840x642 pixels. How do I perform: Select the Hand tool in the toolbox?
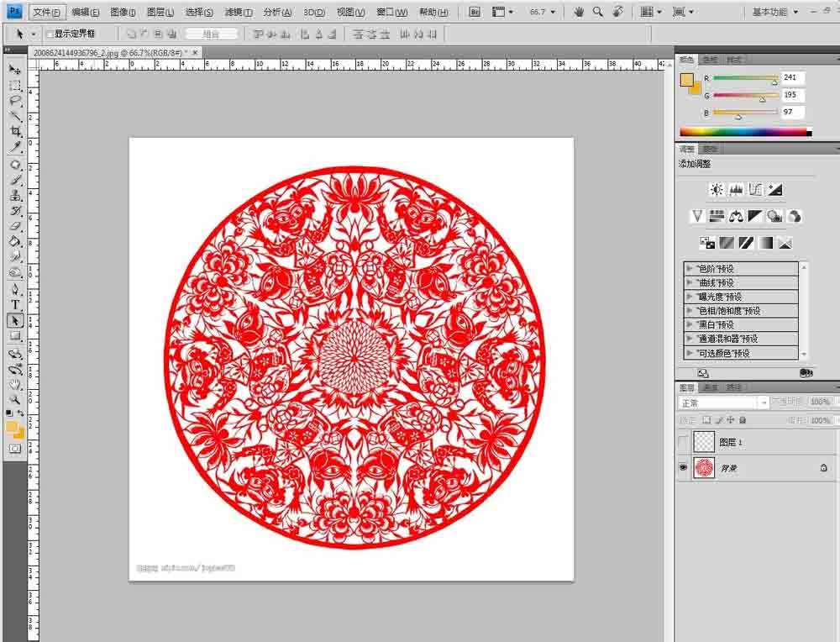coord(15,384)
